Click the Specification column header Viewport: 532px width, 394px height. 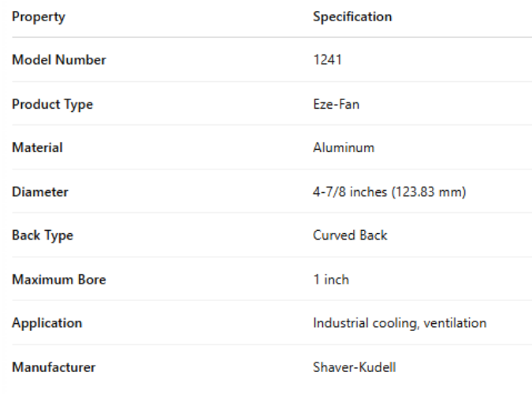click(x=352, y=17)
